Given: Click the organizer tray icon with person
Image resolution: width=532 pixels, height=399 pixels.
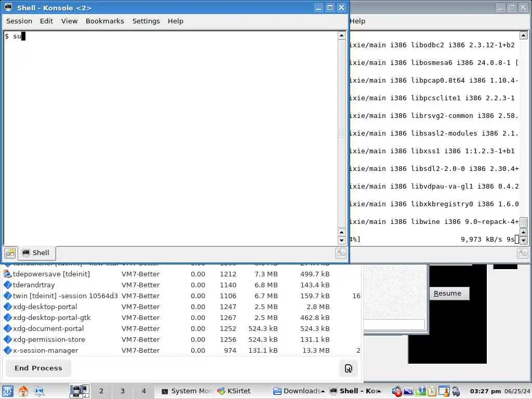Looking at the screenshot, I should 444,392.
